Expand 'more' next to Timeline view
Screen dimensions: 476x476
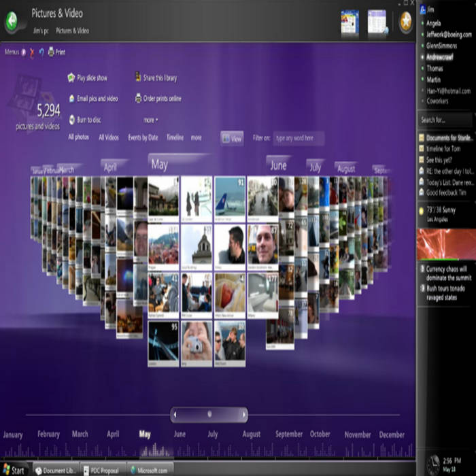point(196,137)
